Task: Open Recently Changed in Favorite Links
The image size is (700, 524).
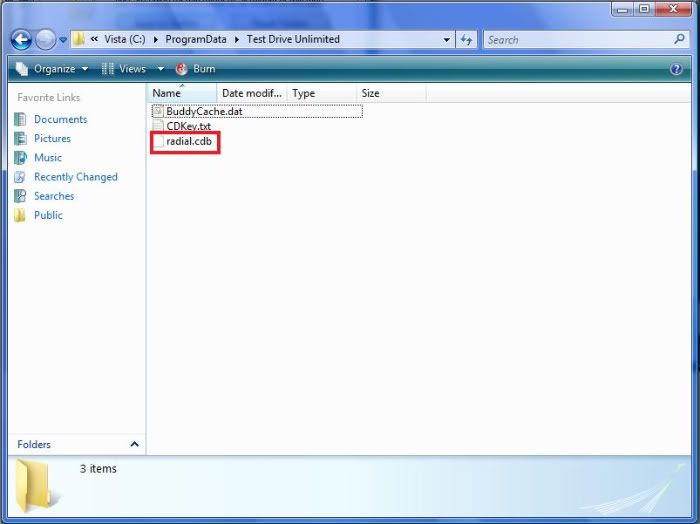Action: tap(76, 177)
